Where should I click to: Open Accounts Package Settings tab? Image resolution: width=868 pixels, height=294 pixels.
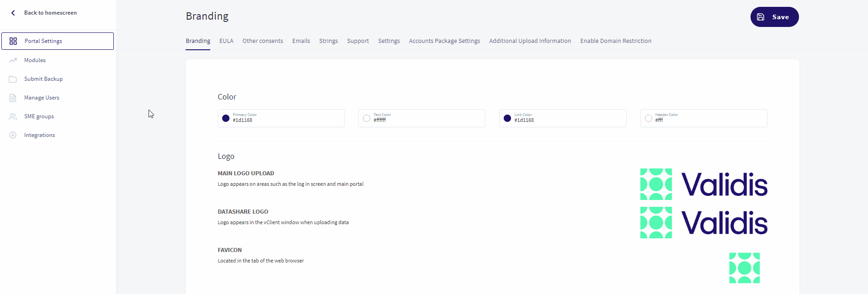(x=444, y=41)
